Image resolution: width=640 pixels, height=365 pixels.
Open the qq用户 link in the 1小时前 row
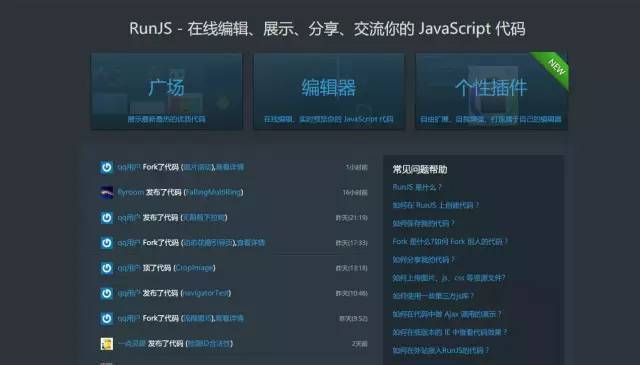(x=129, y=167)
